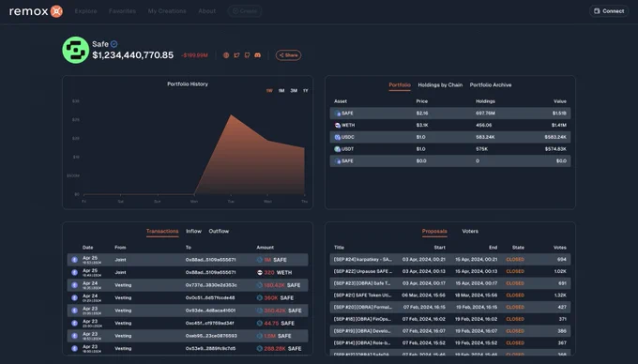The height and width of the screenshot is (364, 638).
Task: Click the SAFE coin icon beside 1.8M
Action: [x=260, y=336]
